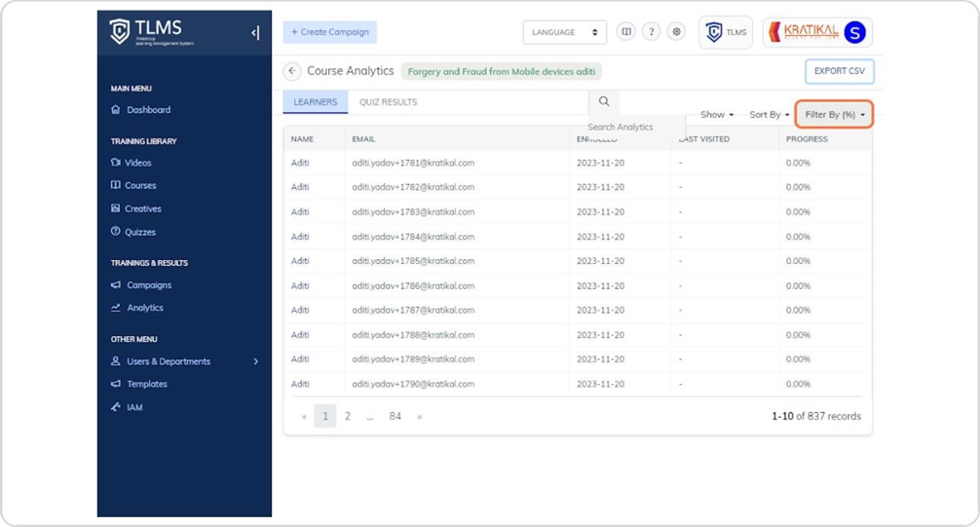The image size is (980, 527).
Task: Open the Users & Departments person icon
Action: tap(116, 361)
